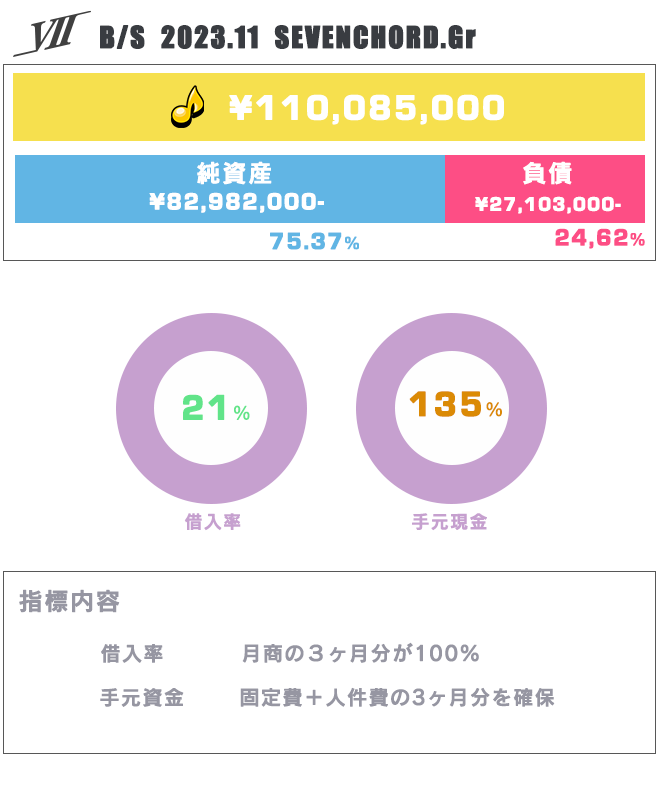The height and width of the screenshot is (800, 660).
Task: Click the golden music note icon
Action: coord(185,107)
